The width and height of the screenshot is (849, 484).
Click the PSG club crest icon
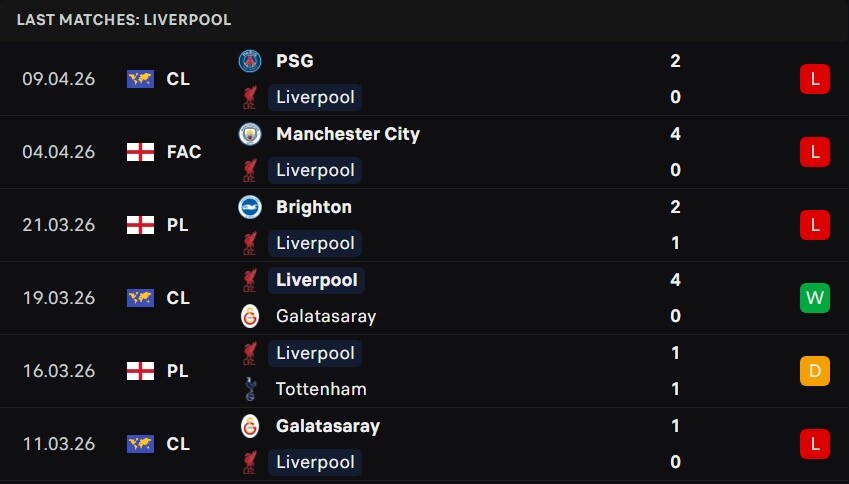250,61
